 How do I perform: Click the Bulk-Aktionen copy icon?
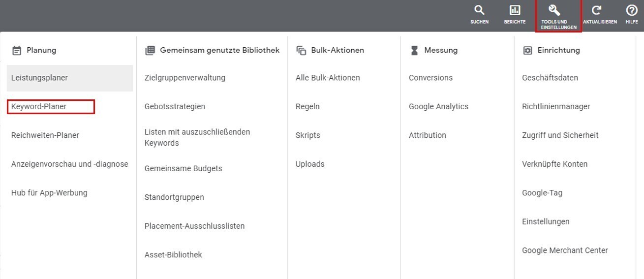coord(301,50)
